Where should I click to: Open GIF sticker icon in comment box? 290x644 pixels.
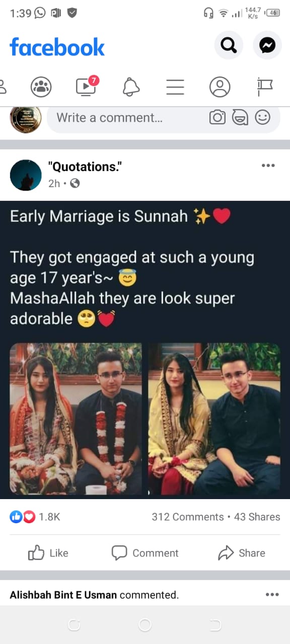(x=240, y=118)
